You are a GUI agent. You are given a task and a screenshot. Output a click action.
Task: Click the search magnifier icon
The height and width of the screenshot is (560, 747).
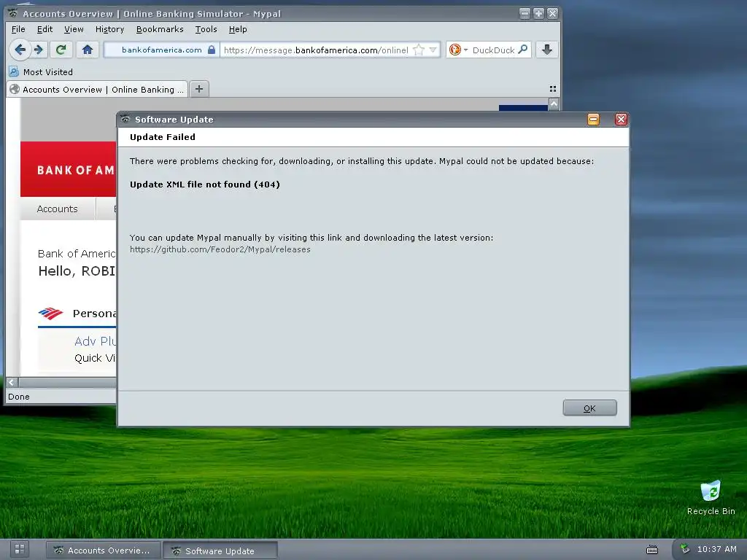pos(522,50)
